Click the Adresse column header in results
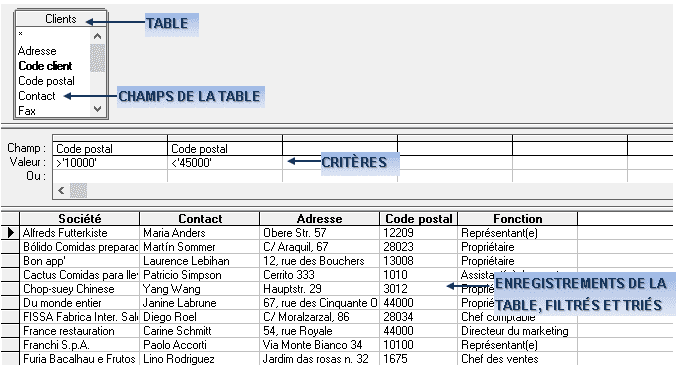 tap(319, 219)
